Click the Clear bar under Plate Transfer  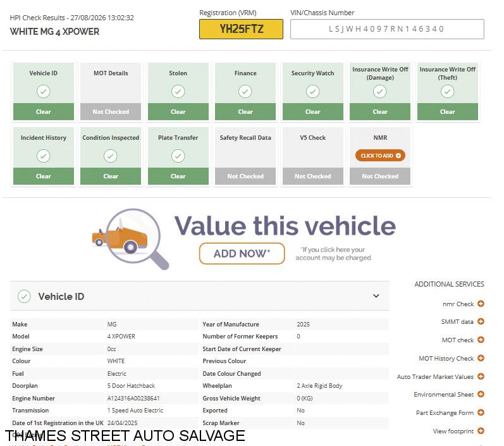pyautogui.click(x=178, y=177)
